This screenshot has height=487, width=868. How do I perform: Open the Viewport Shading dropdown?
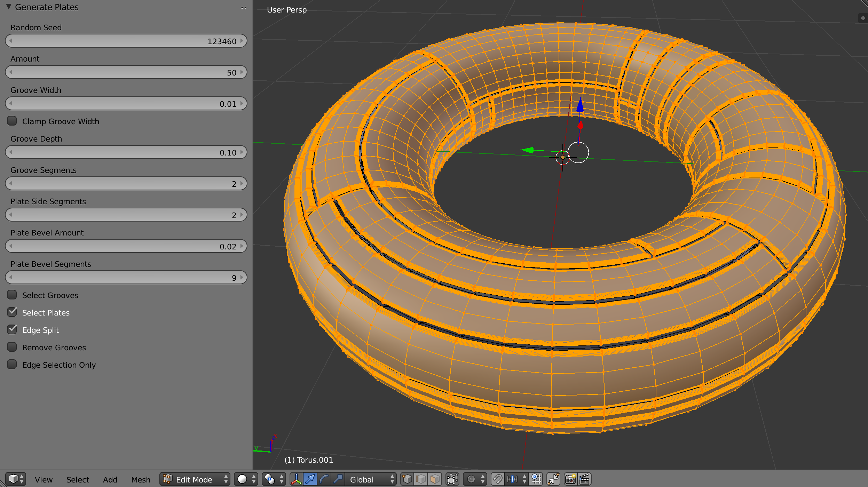[x=244, y=479]
